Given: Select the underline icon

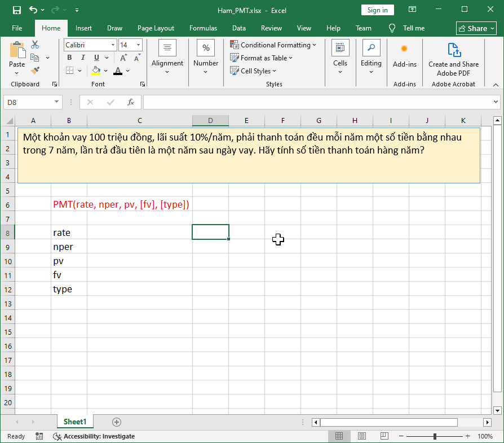Looking at the screenshot, I should (x=96, y=57).
